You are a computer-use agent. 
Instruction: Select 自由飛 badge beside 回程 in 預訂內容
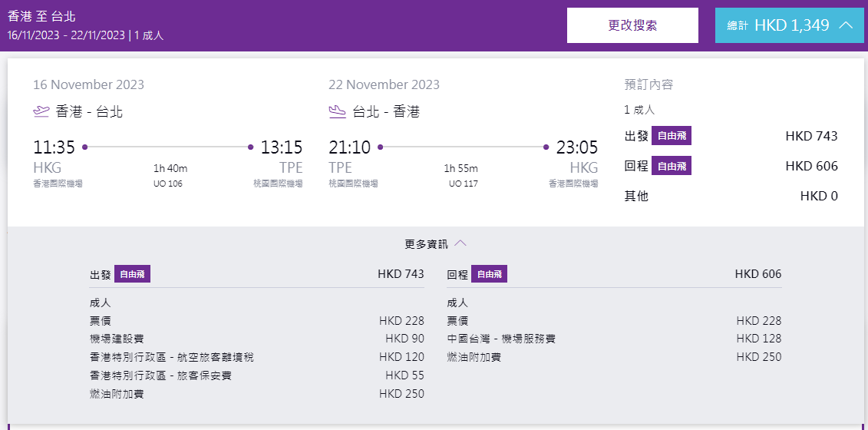[672, 166]
